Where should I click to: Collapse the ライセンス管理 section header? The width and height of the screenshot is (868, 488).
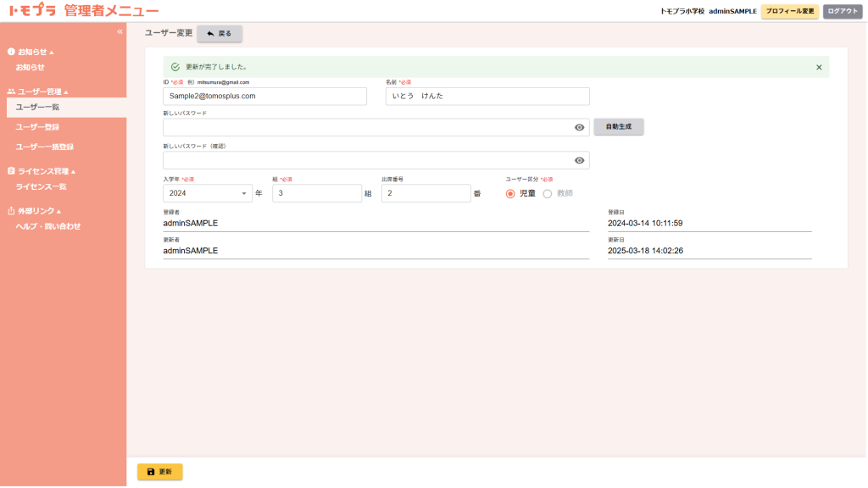pos(47,171)
